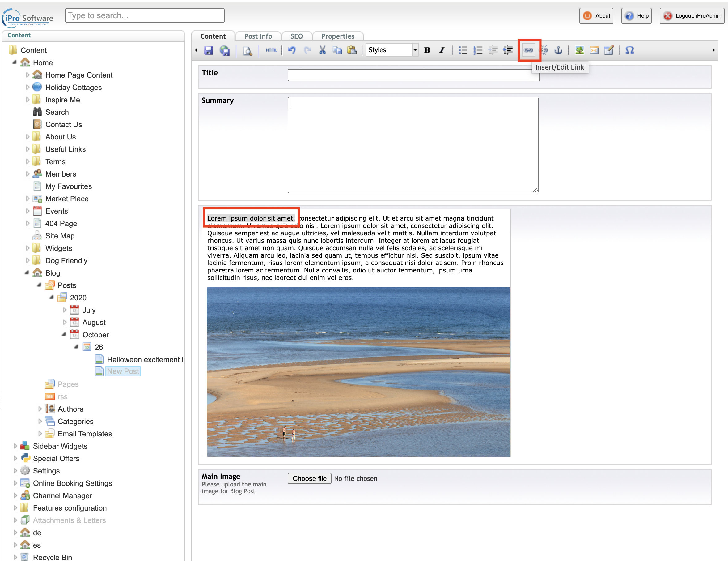Click the Undo arrow icon
This screenshot has width=728, height=561.
[x=292, y=50]
